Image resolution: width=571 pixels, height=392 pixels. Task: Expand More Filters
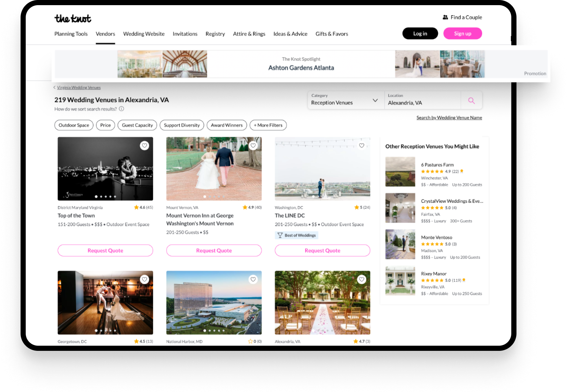tap(268, 125)
